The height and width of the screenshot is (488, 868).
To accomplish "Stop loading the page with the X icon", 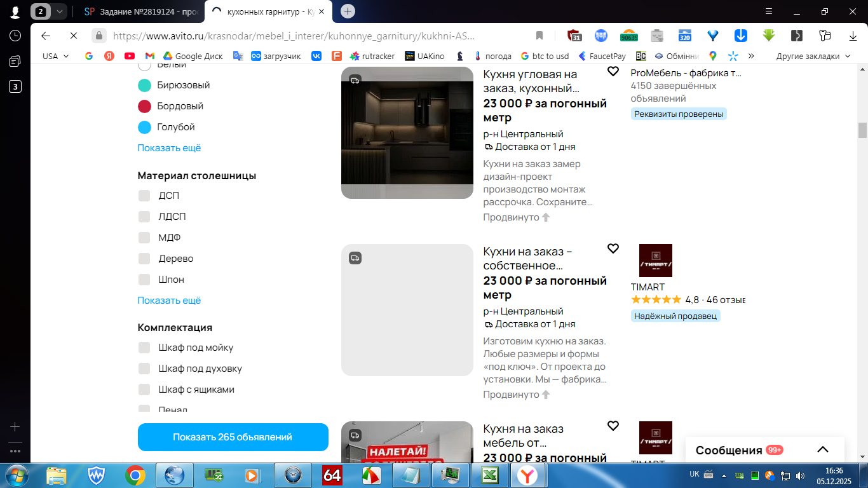I will (x=73, y=36).
